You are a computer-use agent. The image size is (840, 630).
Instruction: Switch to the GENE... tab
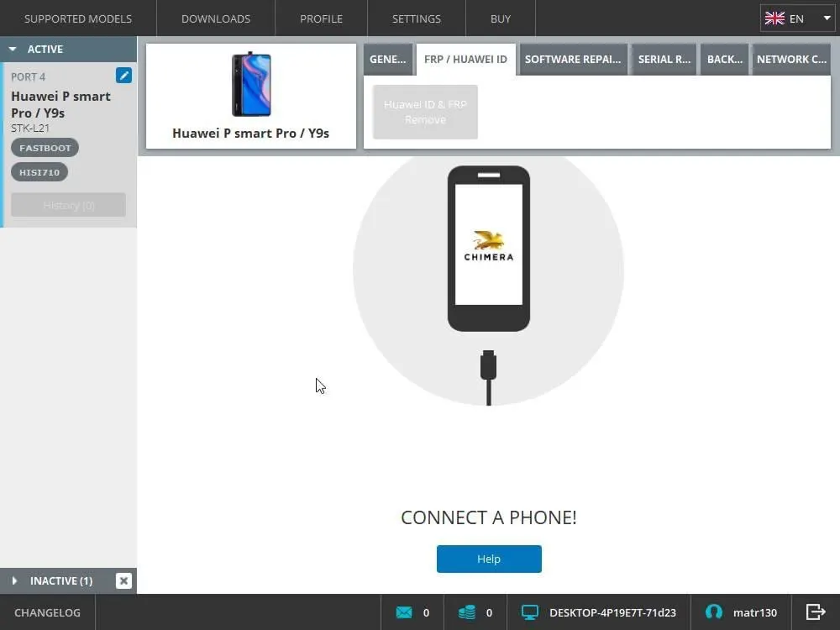388,60
